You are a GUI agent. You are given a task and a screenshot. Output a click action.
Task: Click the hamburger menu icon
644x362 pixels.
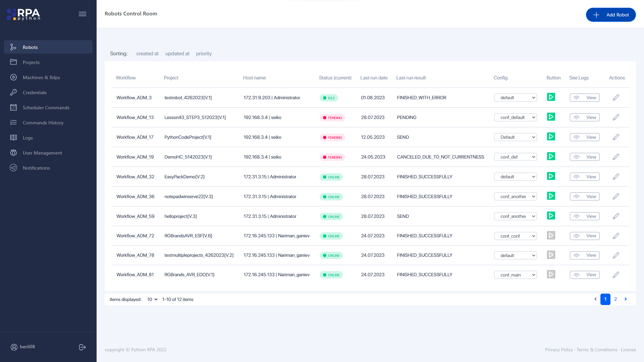(x=82, y=14)
